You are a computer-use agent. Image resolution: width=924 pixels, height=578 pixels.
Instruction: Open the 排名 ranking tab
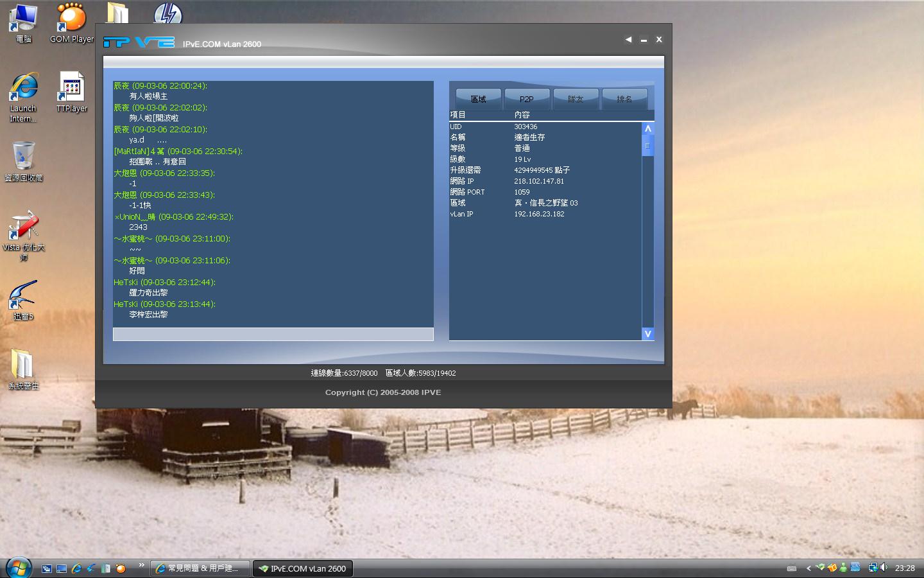pyautogui.click(x=624, y=99)
